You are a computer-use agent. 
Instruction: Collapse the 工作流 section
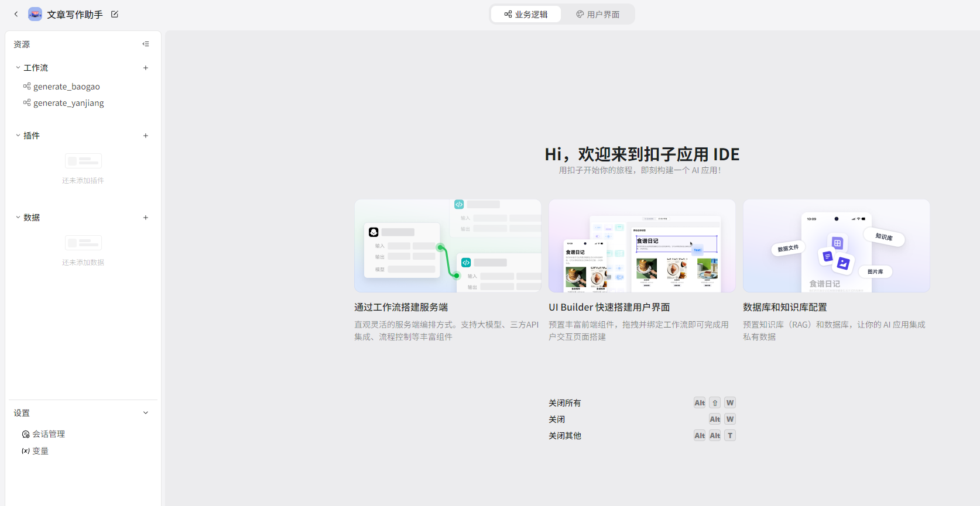point(18,68)
